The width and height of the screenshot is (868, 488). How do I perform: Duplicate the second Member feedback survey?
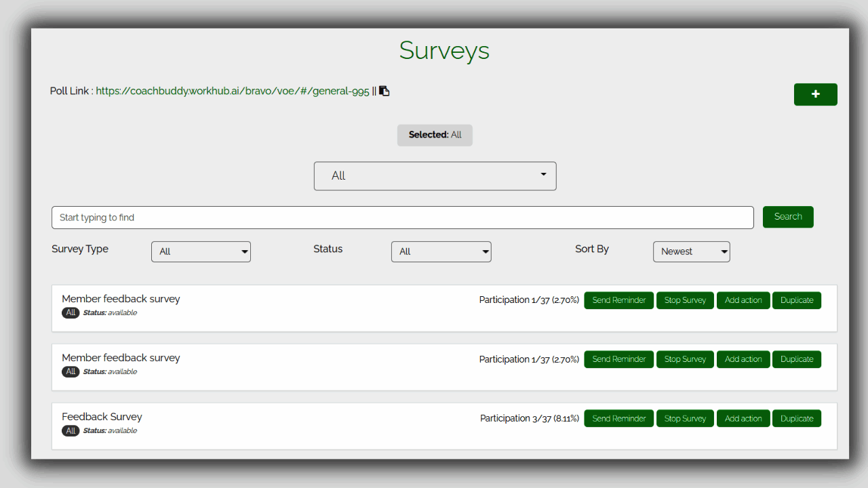click(x=796, y=359)
